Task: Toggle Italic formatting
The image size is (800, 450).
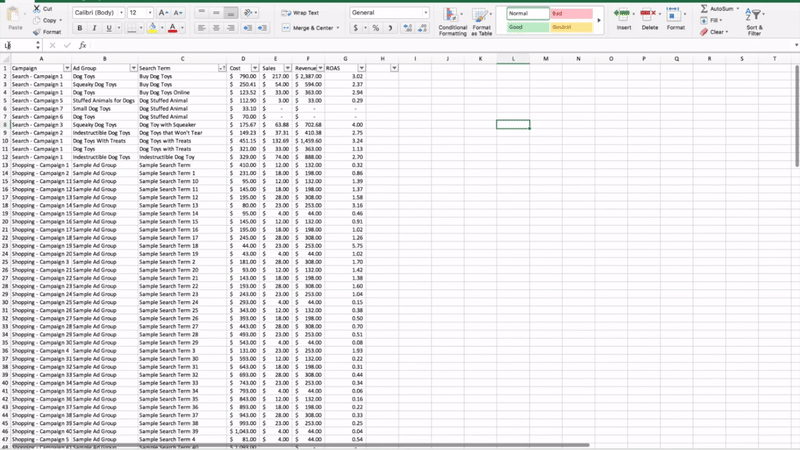Action: click(x=94, y=28)
